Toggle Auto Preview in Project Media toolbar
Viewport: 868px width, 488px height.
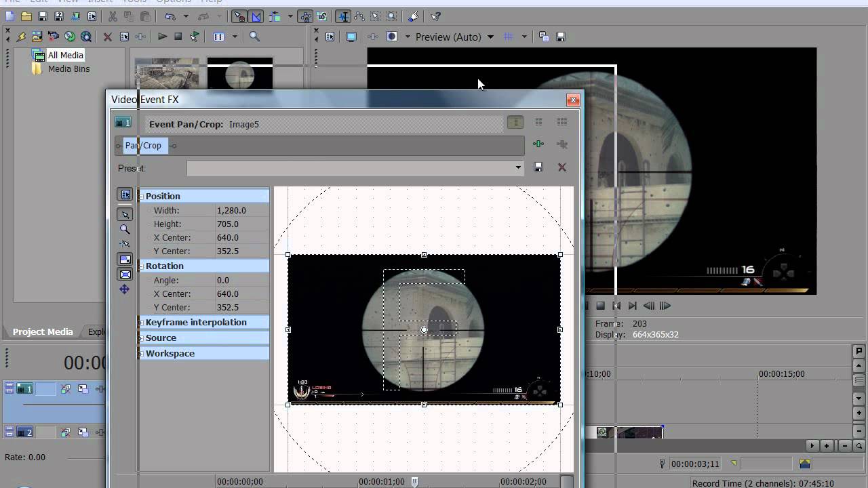195,37
